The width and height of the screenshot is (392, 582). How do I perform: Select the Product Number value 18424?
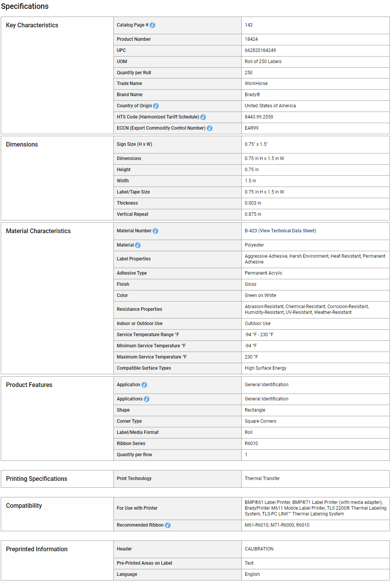tap(251, 39)
